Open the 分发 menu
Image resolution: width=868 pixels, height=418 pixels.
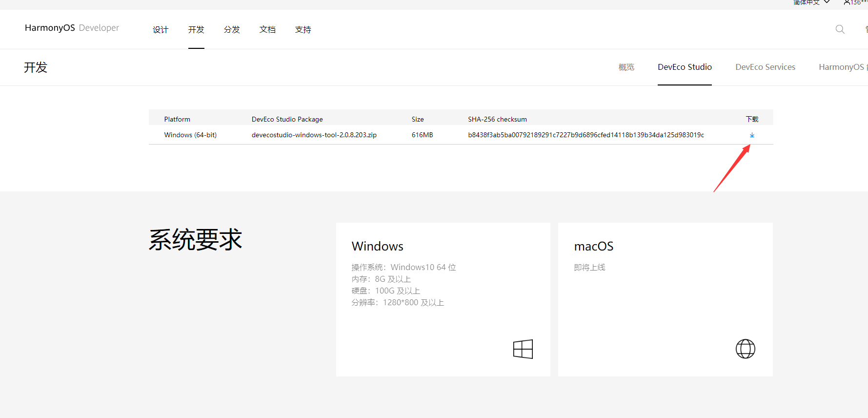(x=232, y=30)
